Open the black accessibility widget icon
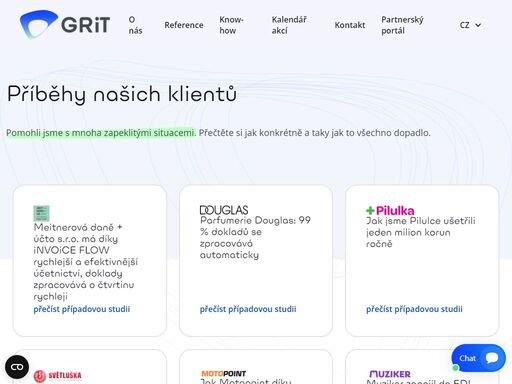 click(x=17, y=367)
